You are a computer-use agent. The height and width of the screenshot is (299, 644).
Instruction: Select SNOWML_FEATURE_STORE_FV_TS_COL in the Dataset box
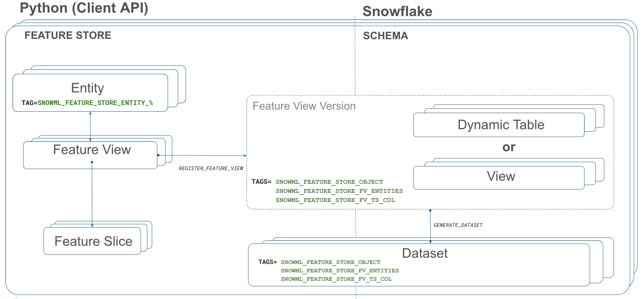pyautogui.click(x=336, y=279)
